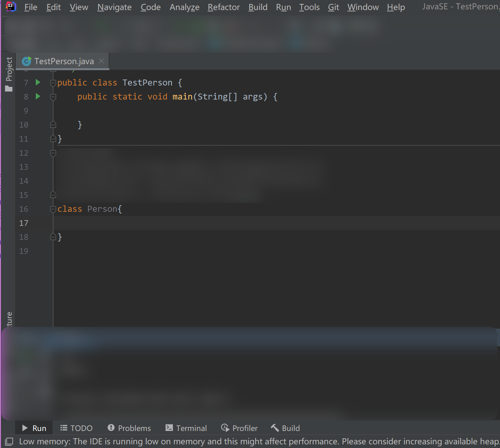Click the 'main' method name
500x448 pixels.
click(183, 97)
